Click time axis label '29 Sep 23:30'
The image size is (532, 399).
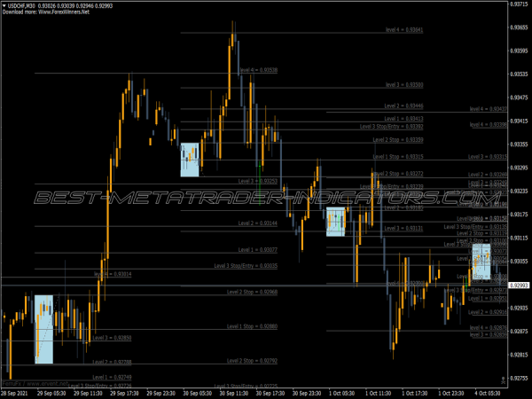(x=160, y=394)
